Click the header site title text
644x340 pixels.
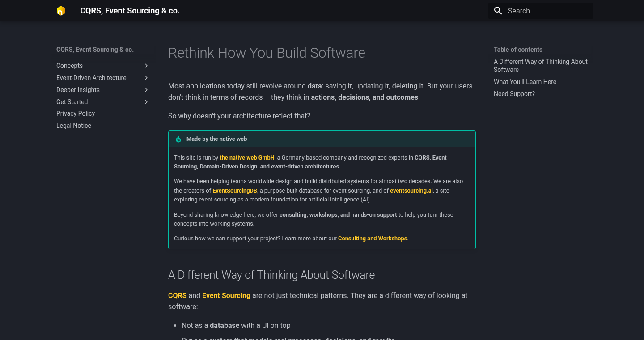tap(130, 11)
